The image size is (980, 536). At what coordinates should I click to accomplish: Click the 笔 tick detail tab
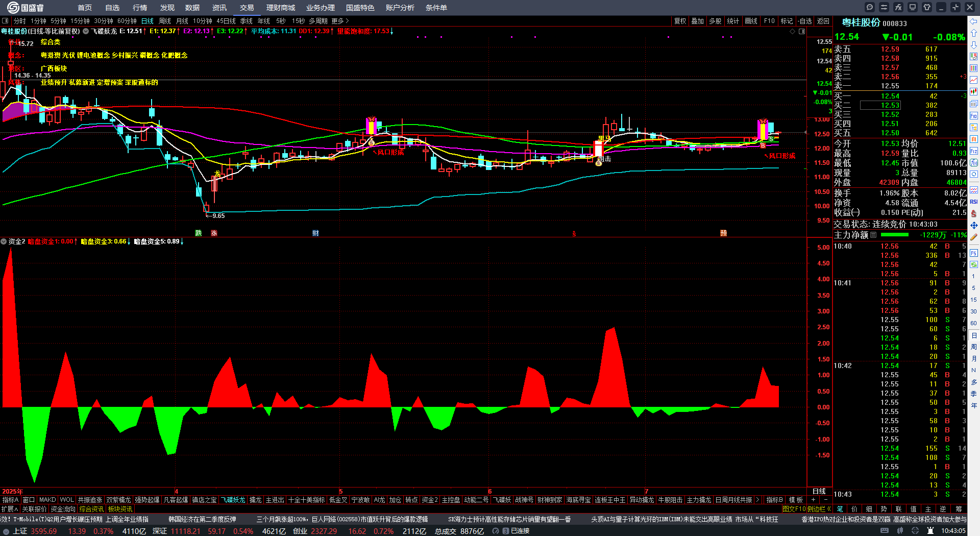[x=840, y=509]
